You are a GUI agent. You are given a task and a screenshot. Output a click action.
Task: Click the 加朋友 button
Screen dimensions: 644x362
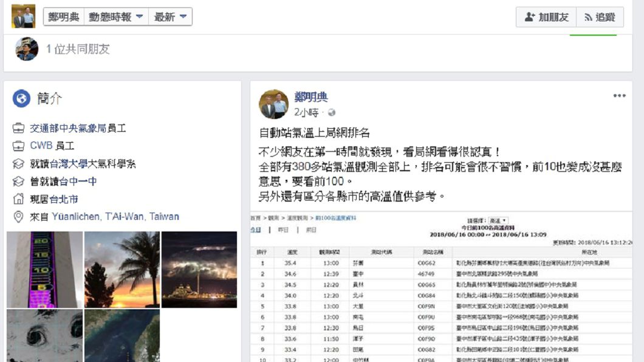point(546,17)
